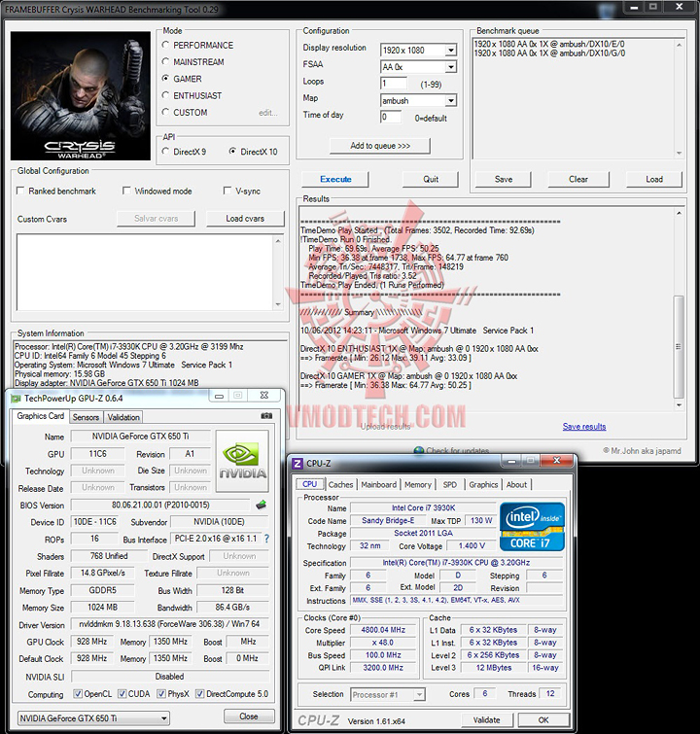Click the Load cvars button
700x734 pixels.
click(x=245, y=218)
